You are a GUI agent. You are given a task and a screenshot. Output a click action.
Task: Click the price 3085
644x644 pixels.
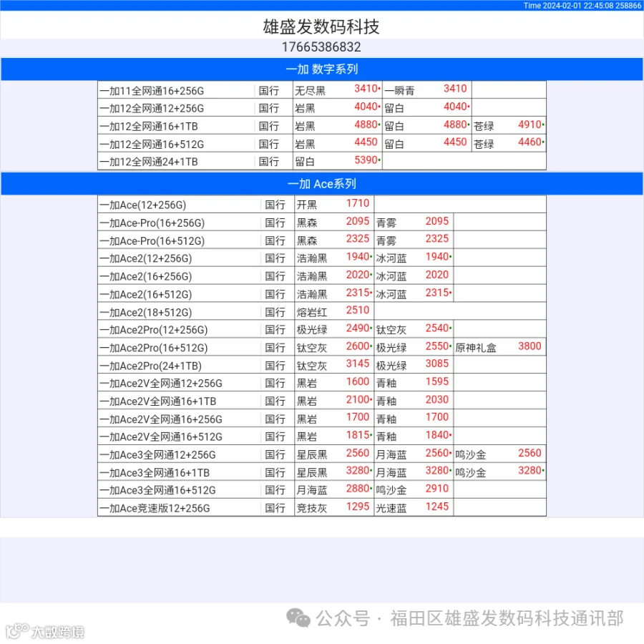coord(437,364)
